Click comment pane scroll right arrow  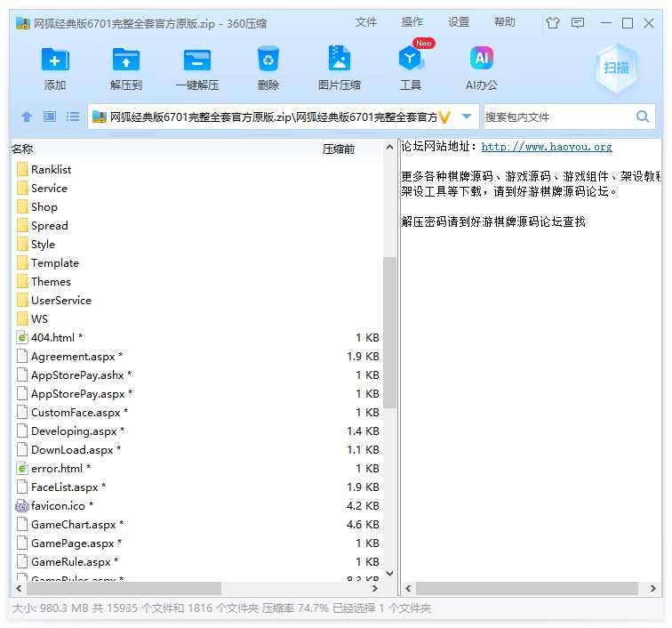pyautogui.click(x=652, y=589)
